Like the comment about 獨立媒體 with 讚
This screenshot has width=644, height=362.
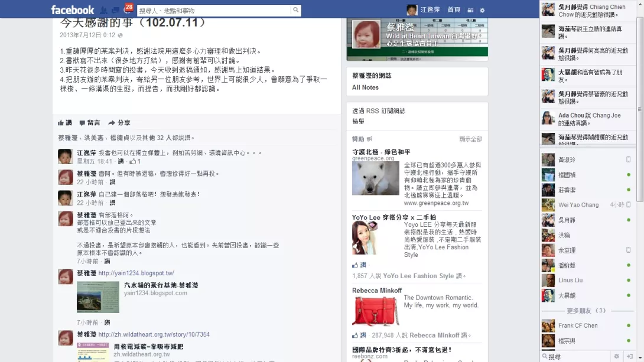click(121, 161)
